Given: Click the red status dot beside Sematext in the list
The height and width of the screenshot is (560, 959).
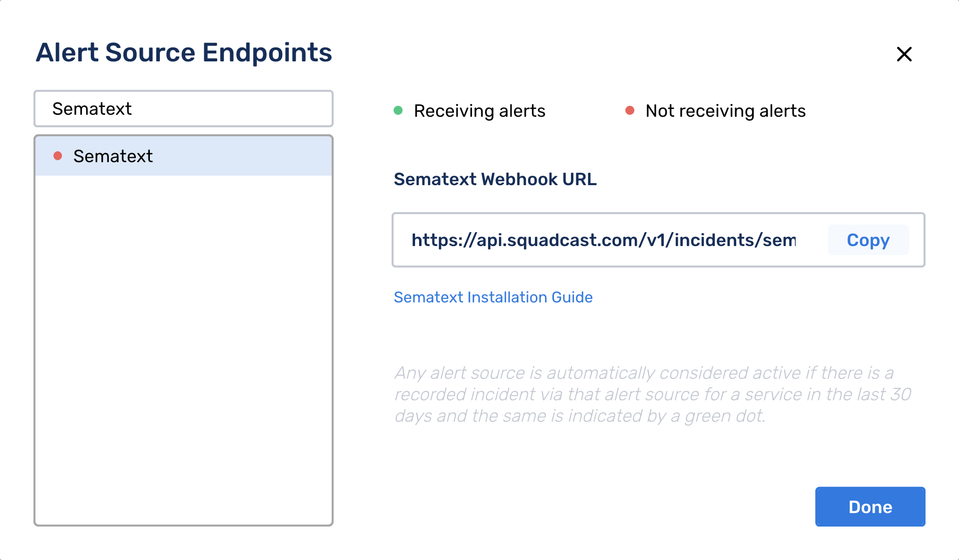Looking at the screenshot, I should tap(57, 156).
